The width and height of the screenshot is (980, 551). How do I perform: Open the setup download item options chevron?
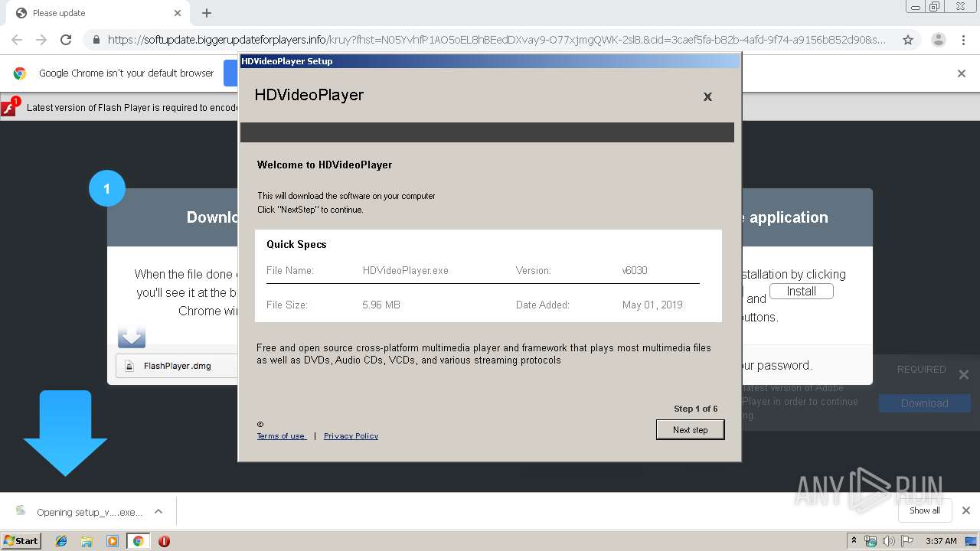158,512
